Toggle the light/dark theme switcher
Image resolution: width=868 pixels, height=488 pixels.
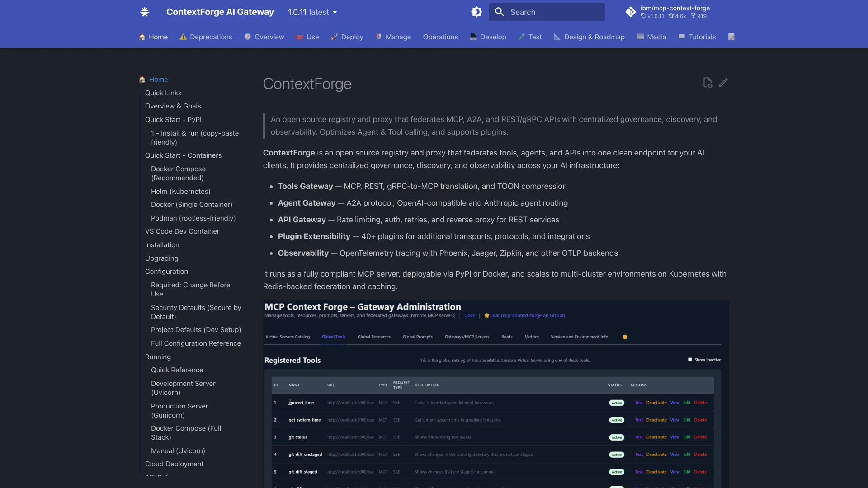click(x=476, y=12)
